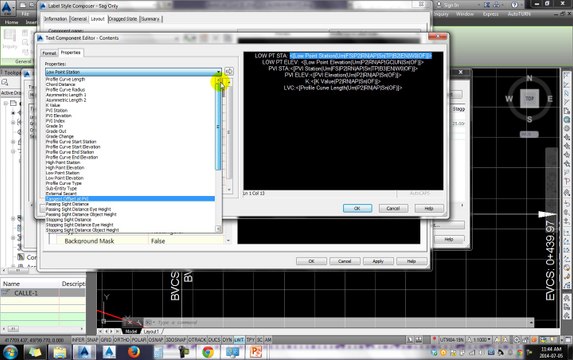Click the Windows Start button
Image resolution: width=573 pixels, height=360 pixels.
[x=10, y=352]
